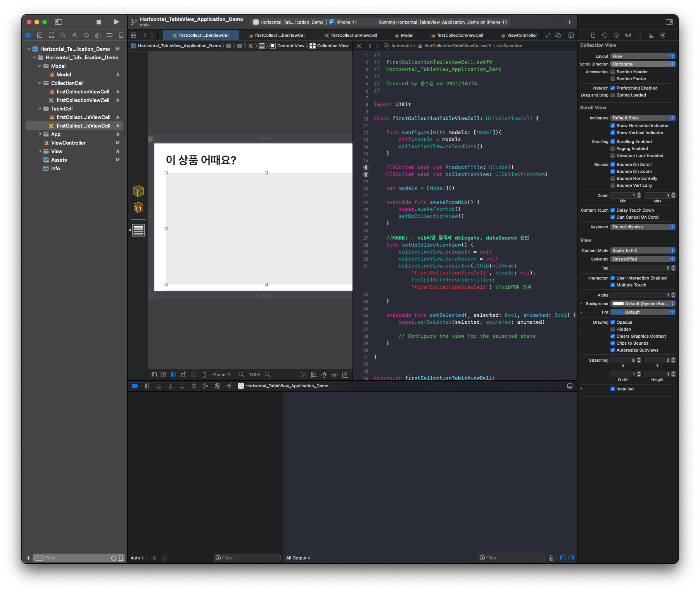Open the Layout Flow dropdown

pyautogui.click(x=643, y=56)
